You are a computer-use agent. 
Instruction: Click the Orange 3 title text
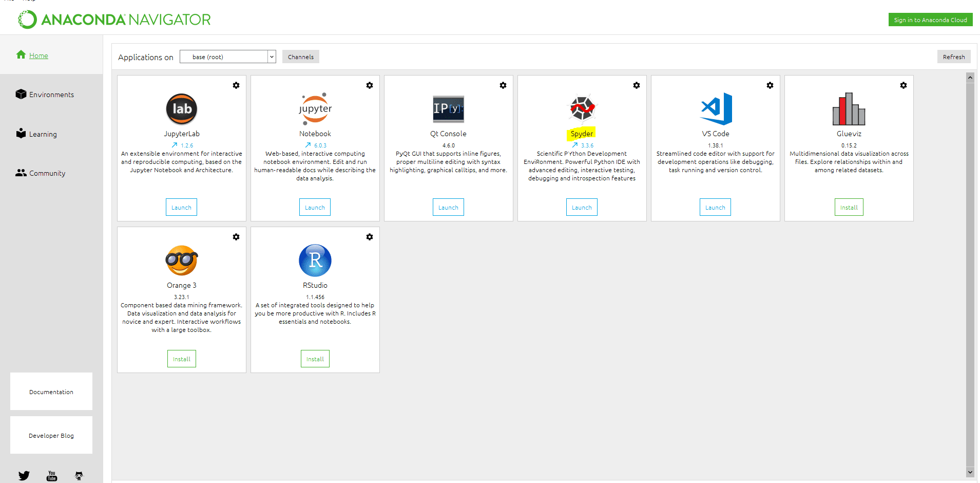point(182,285)
